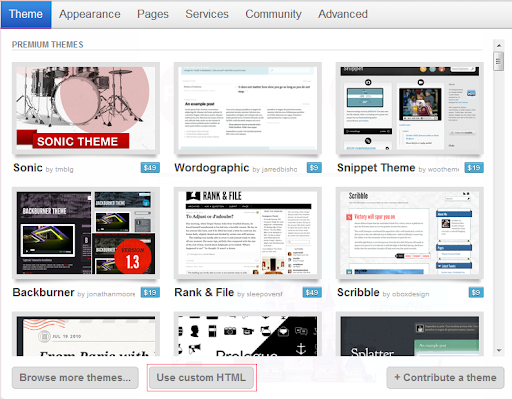Click the $19 price badge for Backburner
The height and width of the screenshot is (399, 512).
(x=150, y=292)
